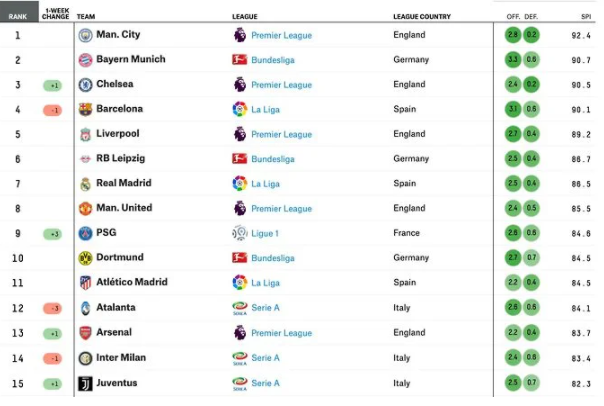Image resolution: width=604 pixels, height=406 pixels.
Task: Click the Ligue 1 league logo
Action: pyautogui.click(x=240, y=233)
